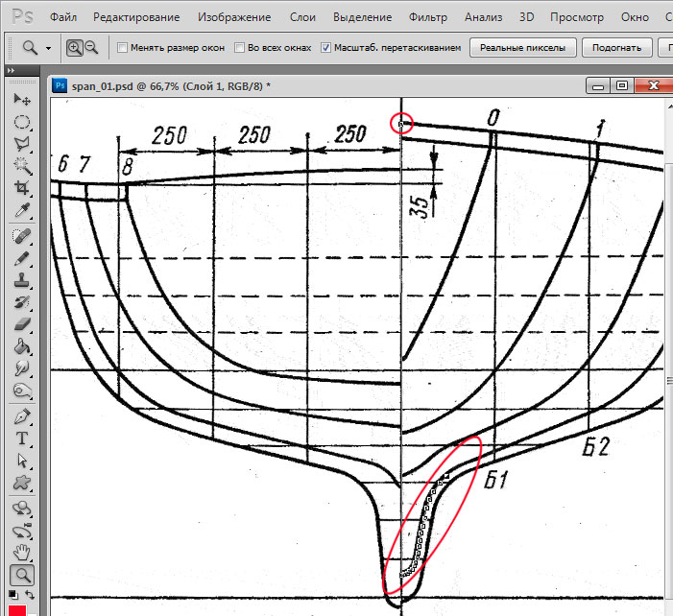Screen dimensions: 673x616
Task: Select the Pen tool
Action: [x=21, y=417]
